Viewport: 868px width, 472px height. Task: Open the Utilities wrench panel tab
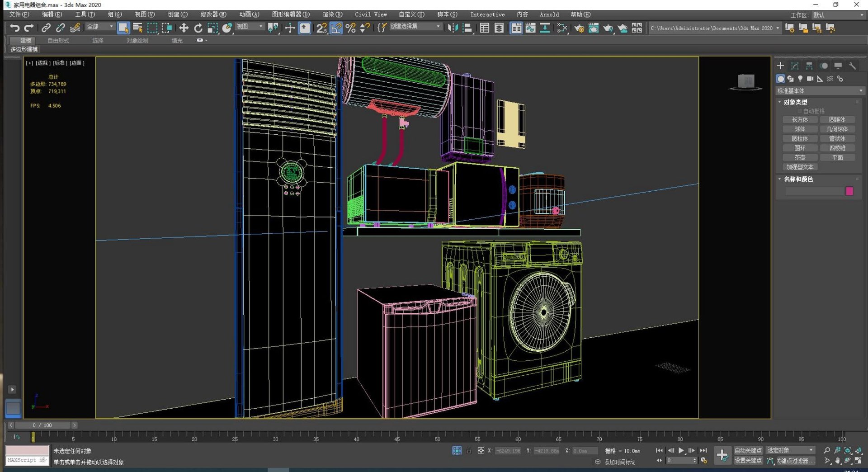click(852, 66)
